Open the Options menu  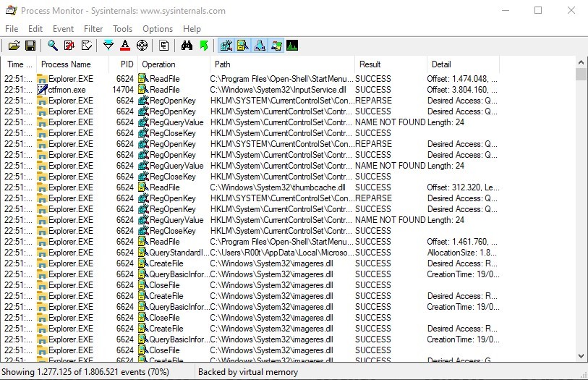pyautogui.click(x=158, y=29)
